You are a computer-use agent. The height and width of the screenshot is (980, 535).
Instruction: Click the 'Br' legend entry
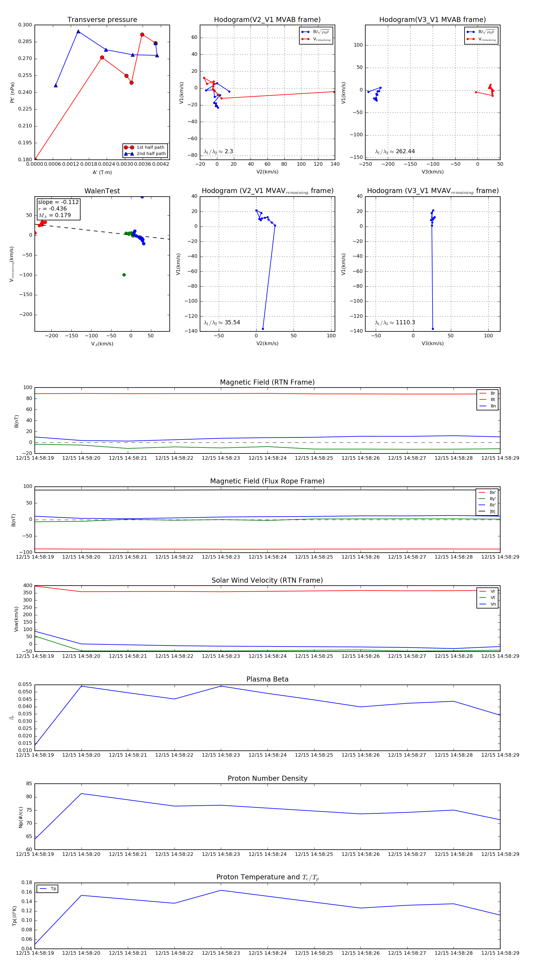click(487, 393)
